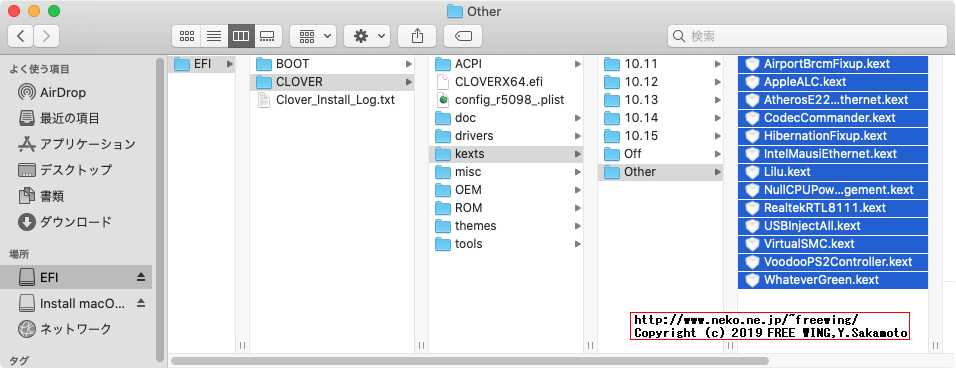Image resolution: width=956 pixels, height=368 pixels.
Task: Expand the 10.14 folder arrow
Action: pos(717,118)
